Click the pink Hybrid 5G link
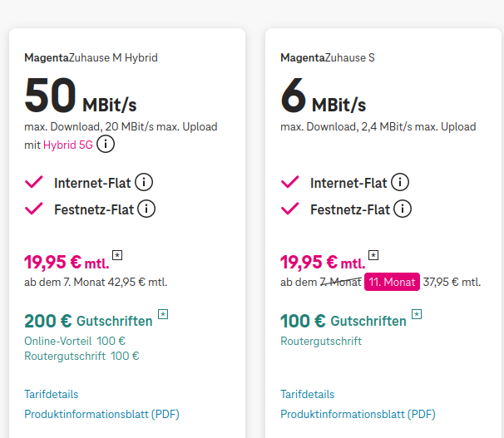 [x=69, y=145]
